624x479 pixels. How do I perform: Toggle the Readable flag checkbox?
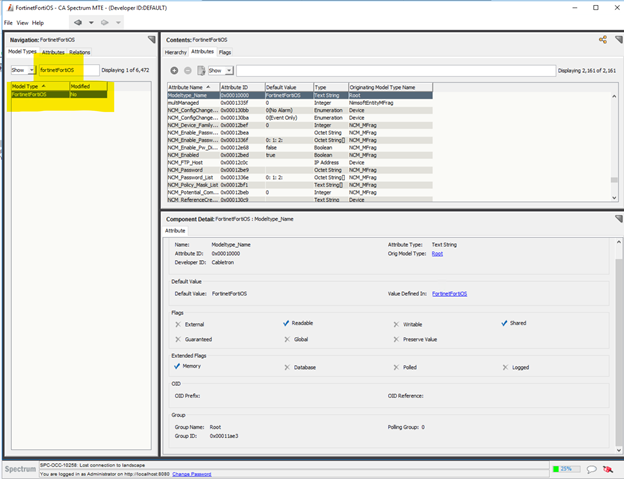pyautogui.click(x=286, y=323)
